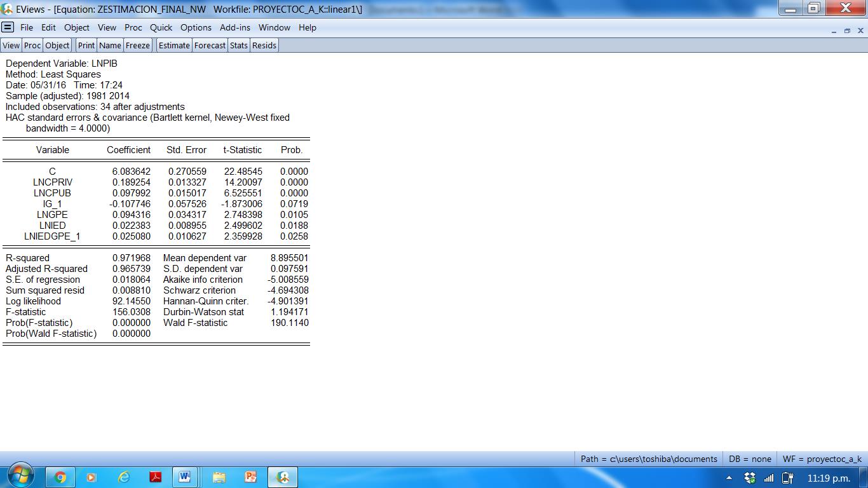The height and width of the screenshot is (488, 868).
Task: Click the Prob. column header
Action: point(292,150)
